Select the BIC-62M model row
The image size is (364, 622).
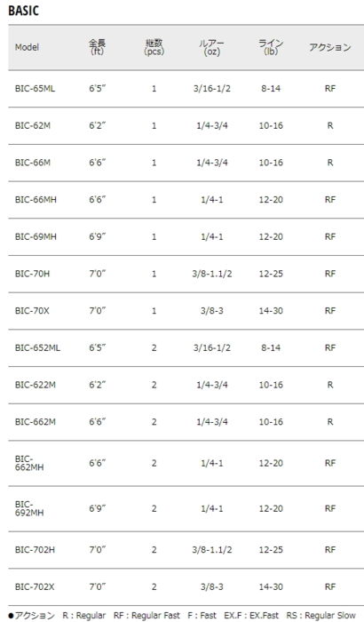[x=186, y=126]
